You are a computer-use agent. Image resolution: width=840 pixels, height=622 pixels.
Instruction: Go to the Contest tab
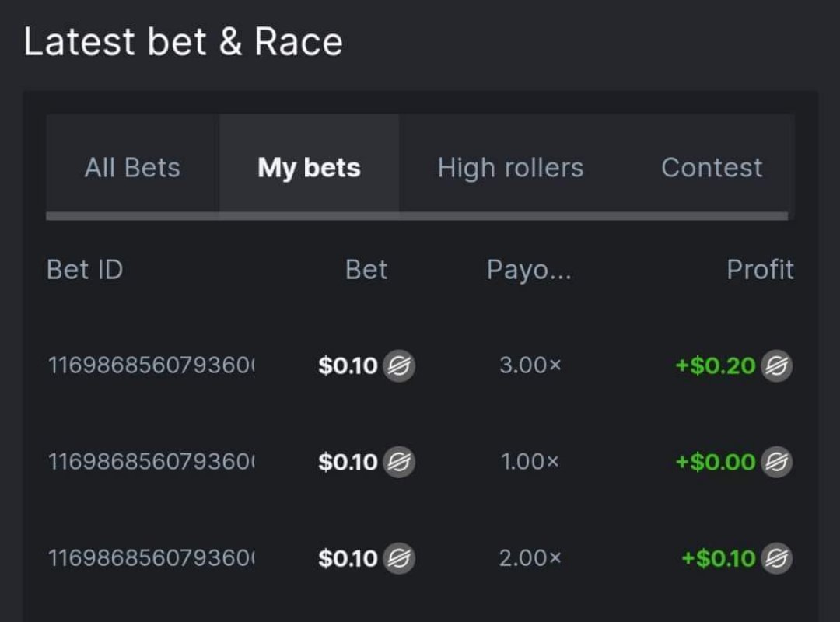712,168
